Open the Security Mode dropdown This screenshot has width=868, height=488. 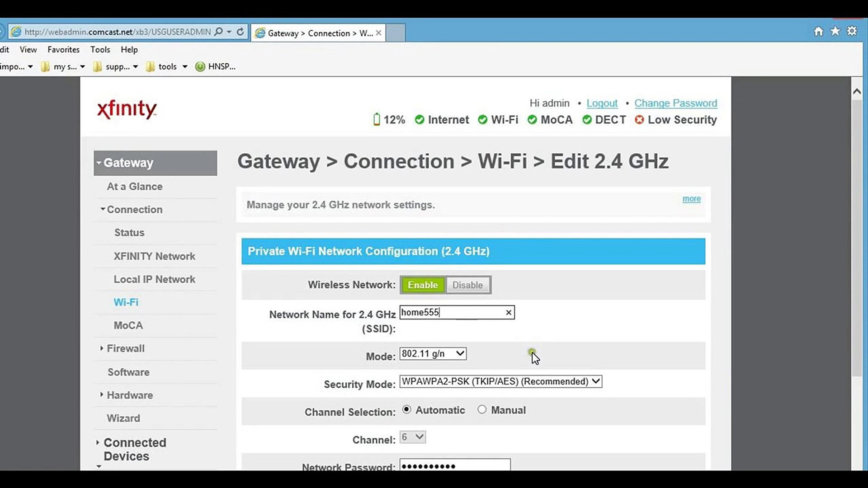click(501, 381)
